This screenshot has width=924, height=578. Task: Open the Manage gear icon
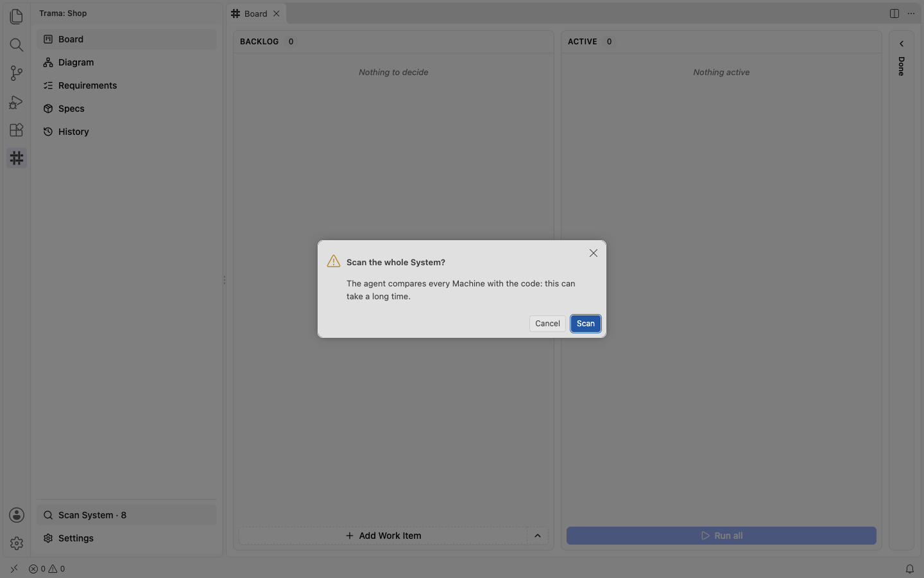17,543
